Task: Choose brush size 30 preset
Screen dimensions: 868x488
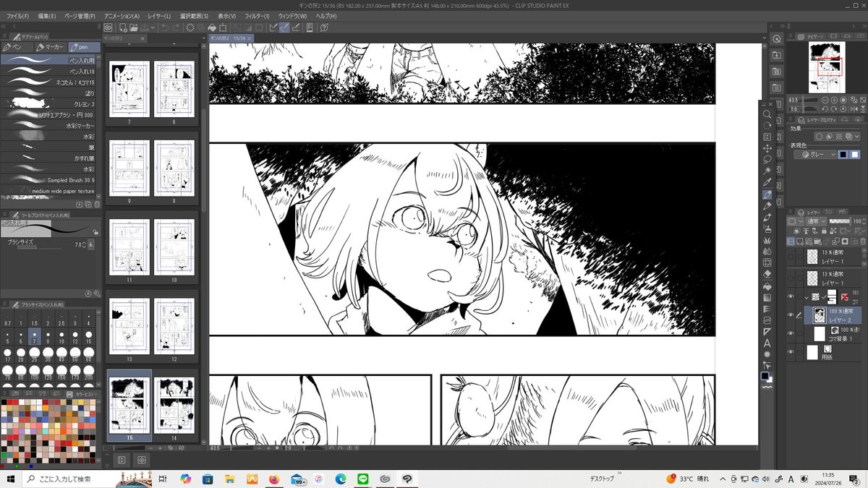Action: coord(47,355)
